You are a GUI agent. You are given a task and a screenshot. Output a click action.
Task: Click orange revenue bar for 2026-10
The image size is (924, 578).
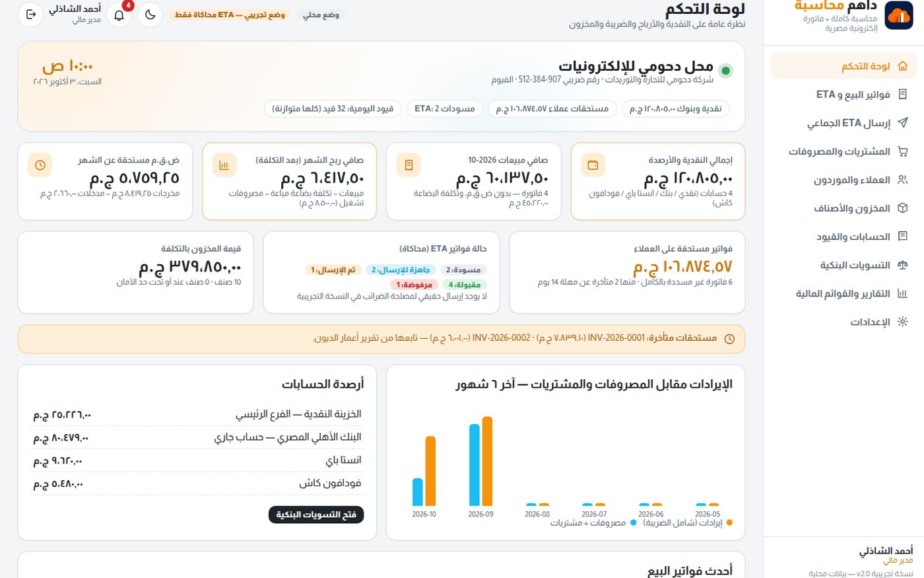pyautogui.click(x=430, y=471)
